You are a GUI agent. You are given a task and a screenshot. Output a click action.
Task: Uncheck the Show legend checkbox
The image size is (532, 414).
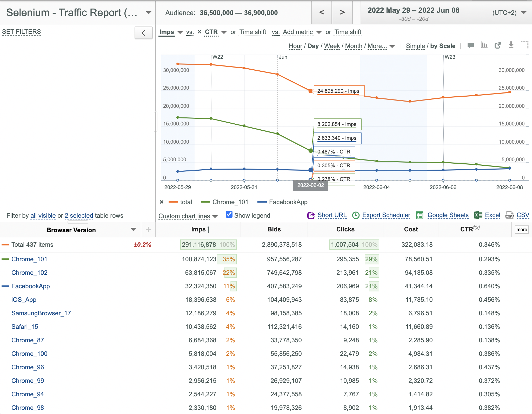[x=229, y=215]
